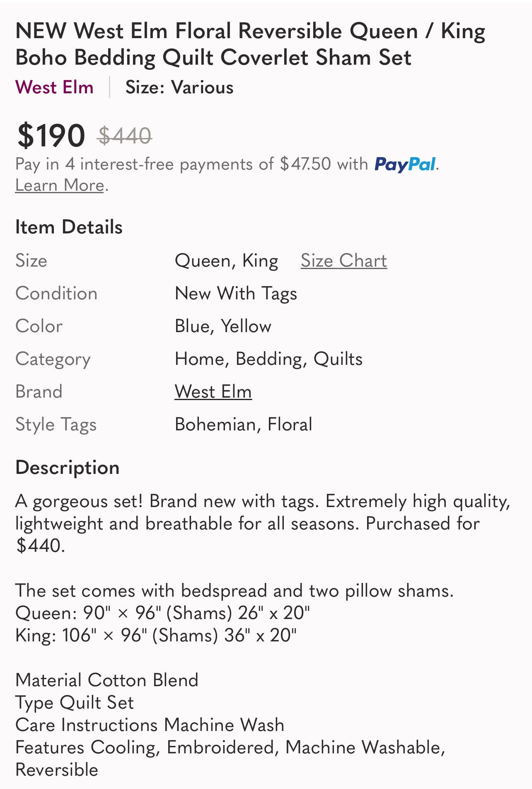Click the Bohemian, Floral style tags value
Image resolution: width=532 pixels, height=789 pixels.
243,425
